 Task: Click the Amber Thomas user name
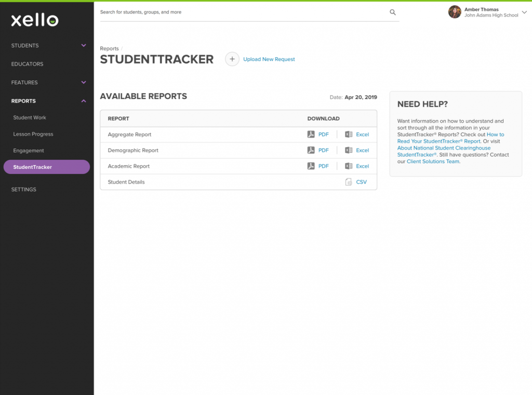click(x=482, y=9)
